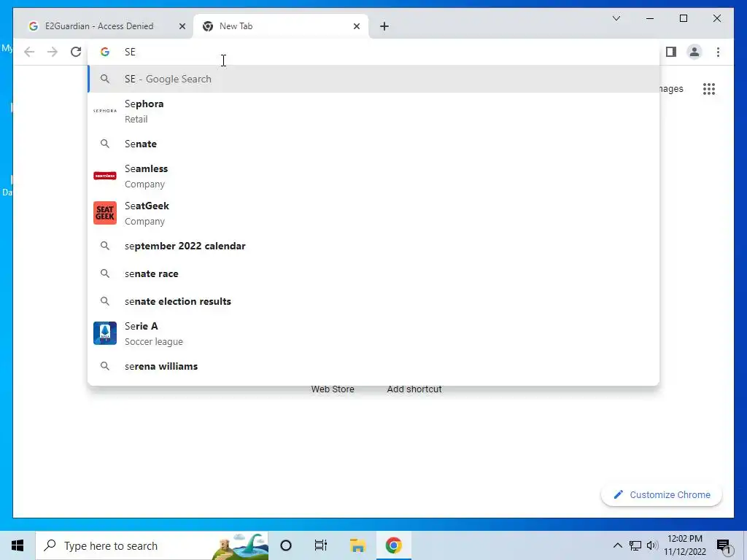
Task: Select 'SE - Google Search' suggestion
Action: [373, 79]
